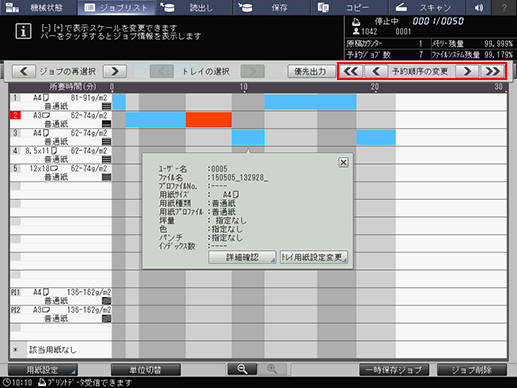Click the ジョブ削除 button
Screen dimensions: 517x388
(x=472, y=370)
